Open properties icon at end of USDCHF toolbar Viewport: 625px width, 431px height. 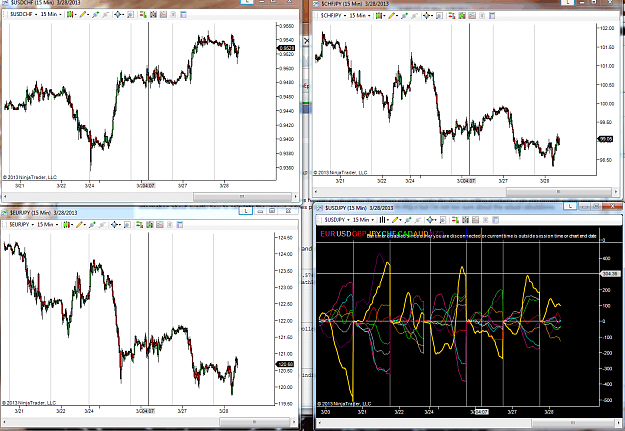click(183, 14)
